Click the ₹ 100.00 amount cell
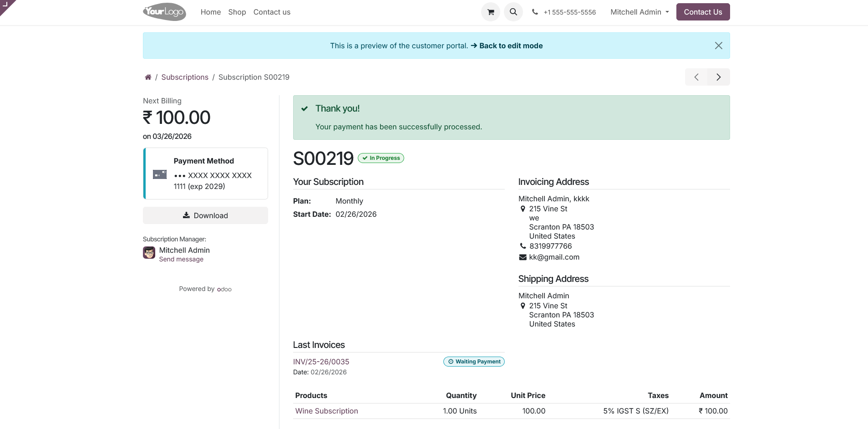The width and height of the screenshot is (868, 429). [713, 411]
